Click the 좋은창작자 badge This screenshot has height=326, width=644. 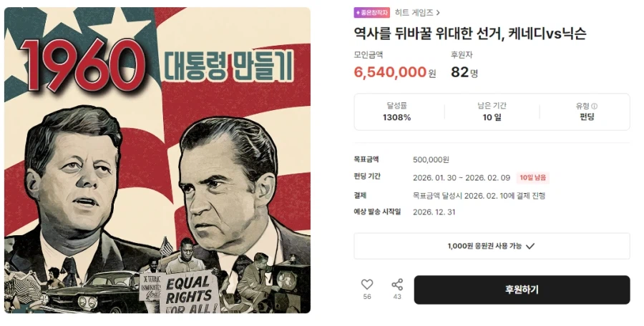click(372, 12)
